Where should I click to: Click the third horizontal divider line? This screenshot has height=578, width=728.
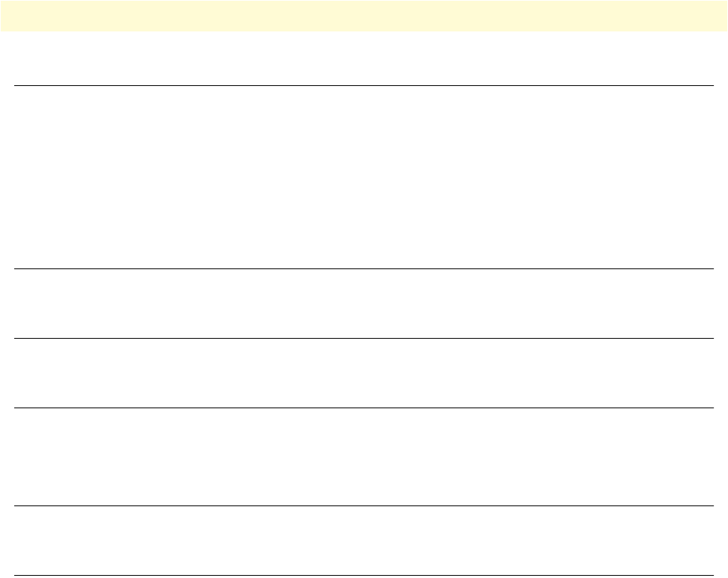(x=364, y=339)
